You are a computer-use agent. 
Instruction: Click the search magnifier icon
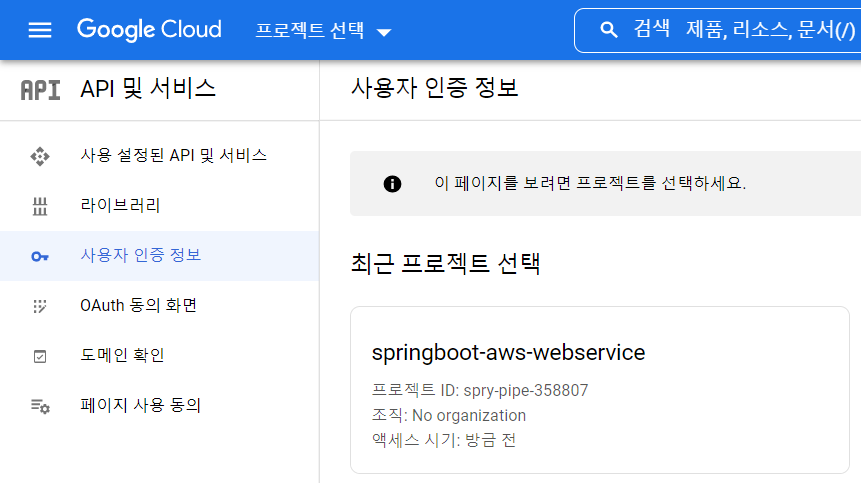tap(608, 30)
